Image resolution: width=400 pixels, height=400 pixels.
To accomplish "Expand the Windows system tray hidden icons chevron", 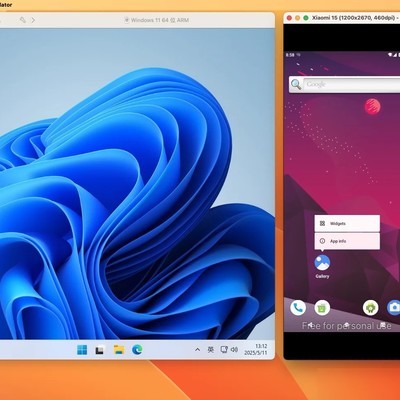I will (x=197, y=350).
